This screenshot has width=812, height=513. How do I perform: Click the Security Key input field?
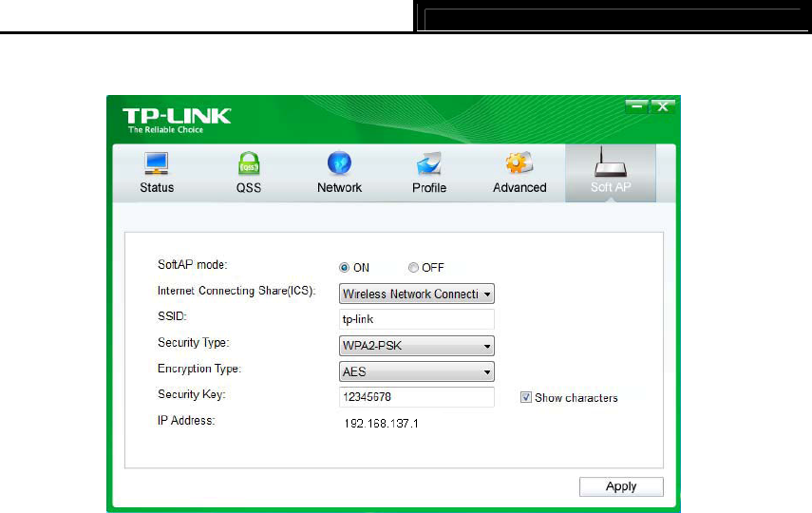(417, 397)
